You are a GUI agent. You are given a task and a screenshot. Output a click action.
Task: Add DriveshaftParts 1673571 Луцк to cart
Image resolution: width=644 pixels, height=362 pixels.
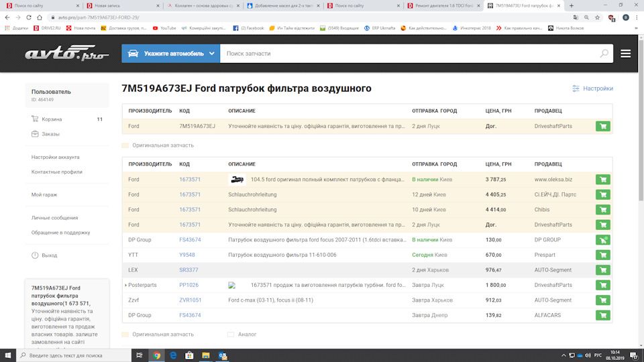603,225
